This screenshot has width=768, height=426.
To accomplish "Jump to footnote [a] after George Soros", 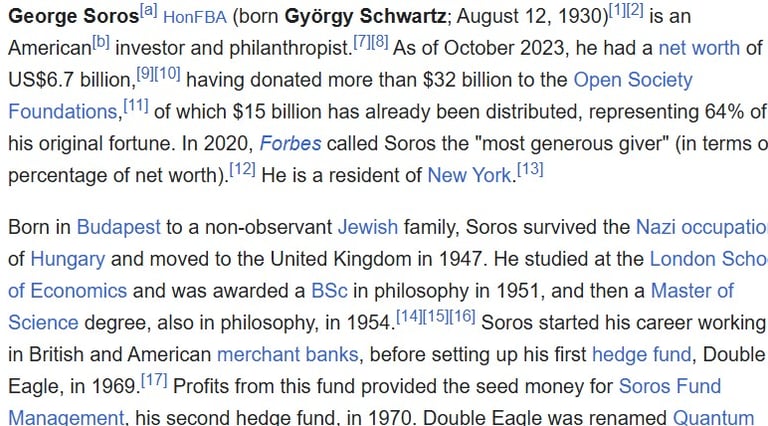I will [x=148, y=11].
